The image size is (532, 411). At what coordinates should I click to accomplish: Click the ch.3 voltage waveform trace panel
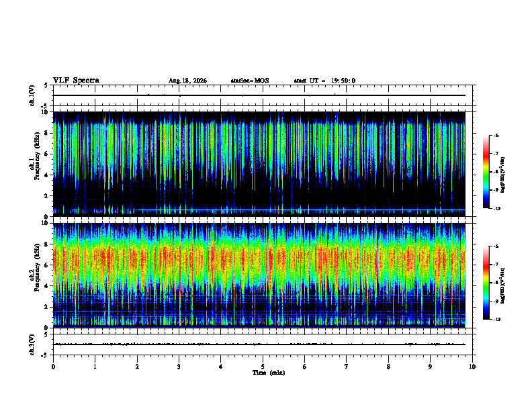coord(263,345)
